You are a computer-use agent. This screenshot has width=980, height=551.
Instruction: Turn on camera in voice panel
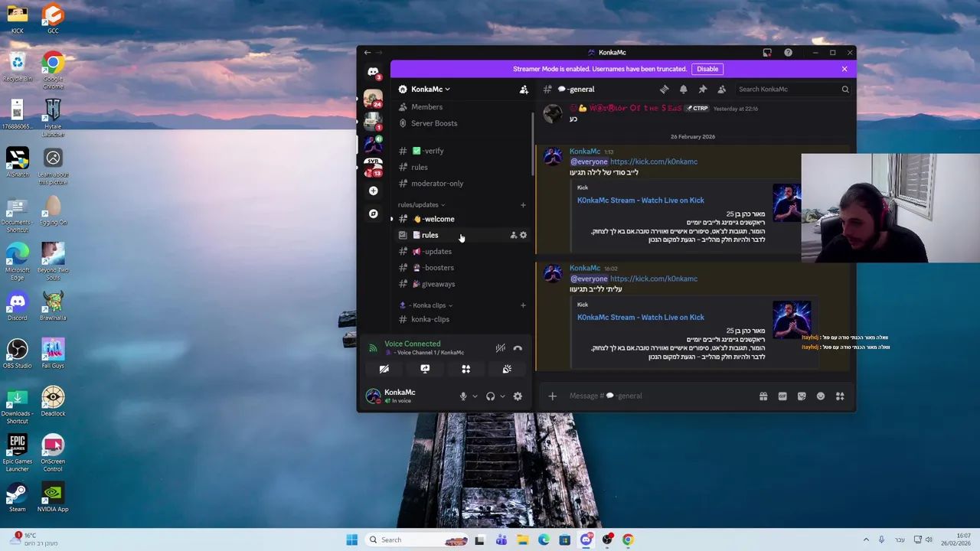tap(384, 369)
